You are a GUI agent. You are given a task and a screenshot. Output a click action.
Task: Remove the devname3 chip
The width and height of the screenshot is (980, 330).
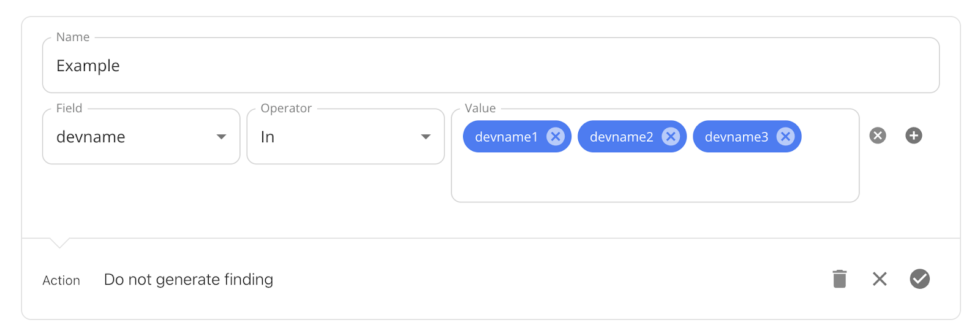pyautogui.click(x=786, y=136)
